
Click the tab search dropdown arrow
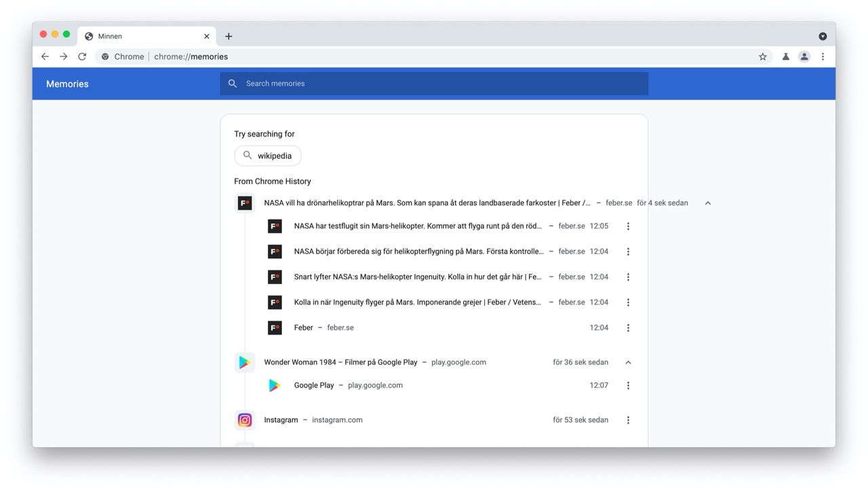coord(823,37)
